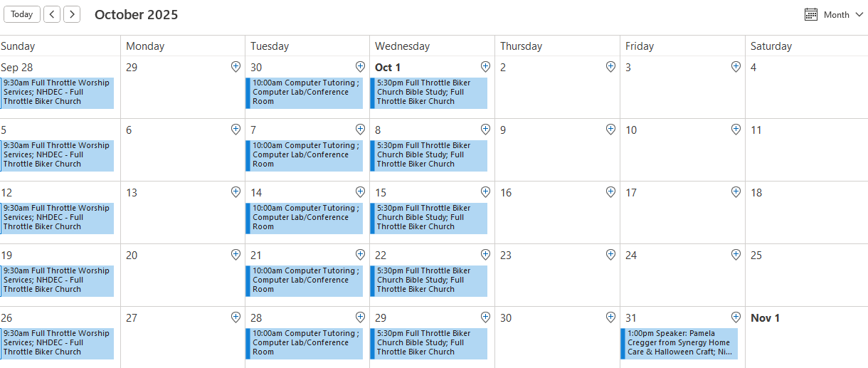The height and width of the screenshot is (368, 868).
Task: Click the add event icon on Friday 3
Action: (x=736, y=66)
